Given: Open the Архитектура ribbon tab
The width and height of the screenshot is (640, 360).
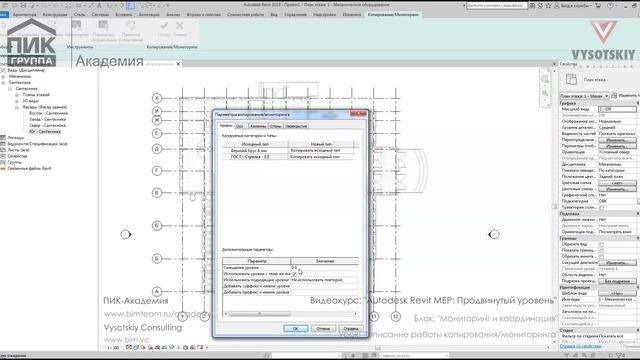Looking at the screenshot, I should [x=24, y=15].
